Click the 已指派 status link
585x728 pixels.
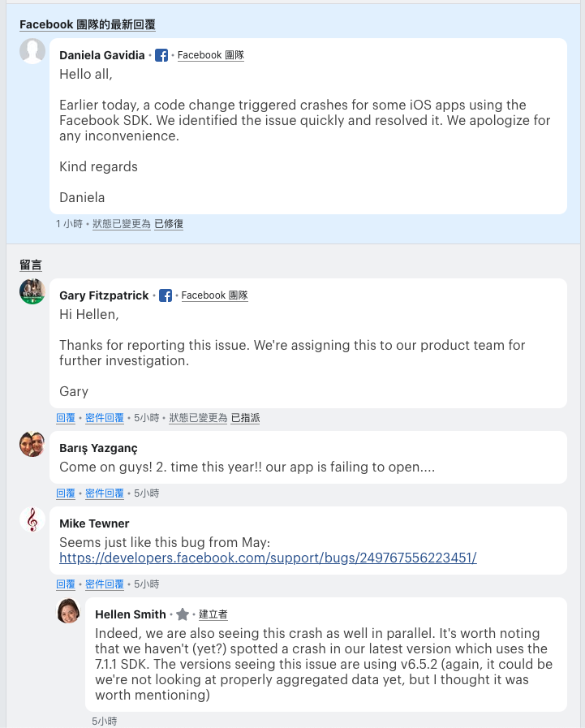tap(245, 418)
